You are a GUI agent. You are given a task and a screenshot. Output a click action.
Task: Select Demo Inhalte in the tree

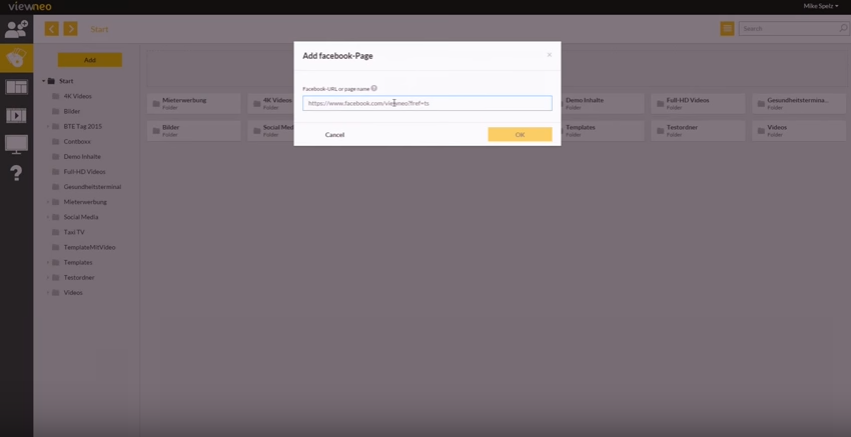pyautogui.click(x=82, y=156)
